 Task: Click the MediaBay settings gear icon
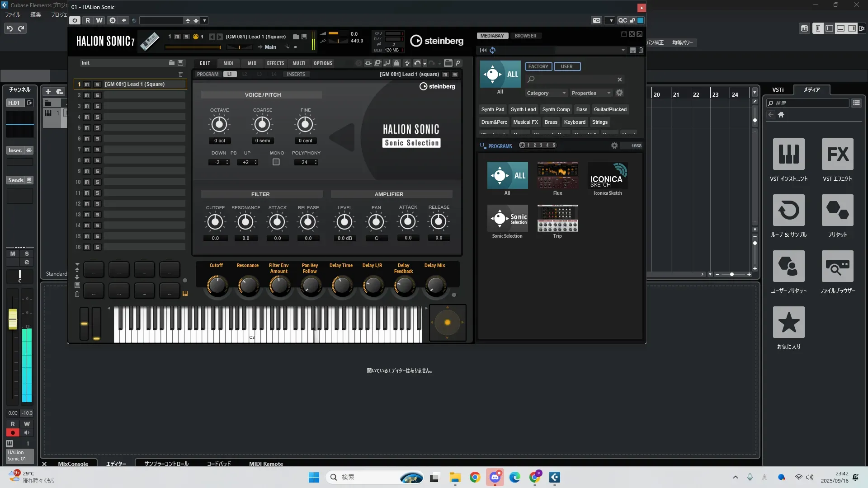[x=619, y=93]
